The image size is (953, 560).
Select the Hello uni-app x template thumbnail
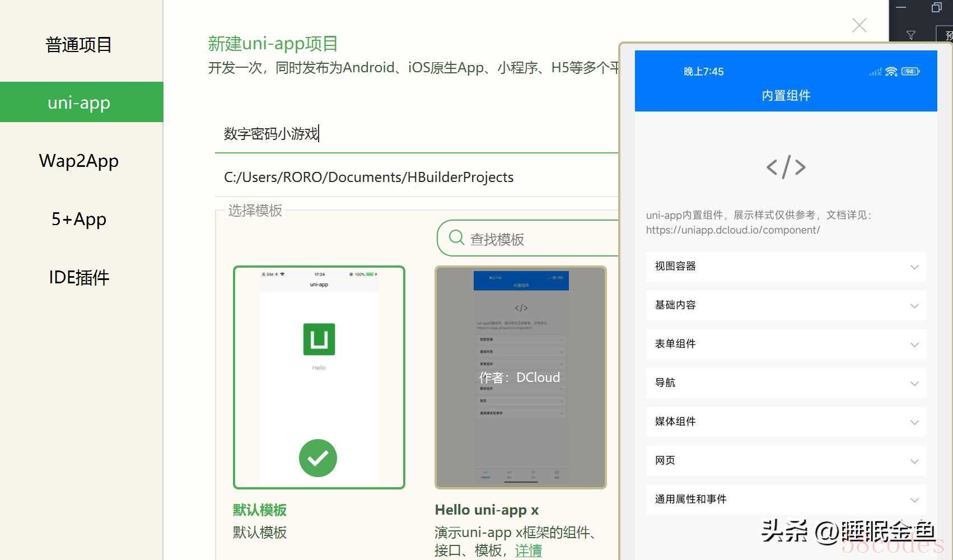click(521, 377)
